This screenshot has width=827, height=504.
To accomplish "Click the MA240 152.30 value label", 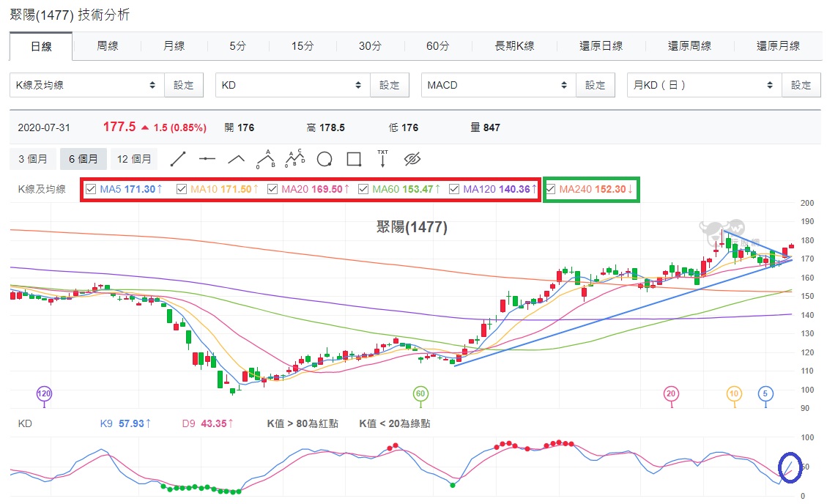I will 596,189.
